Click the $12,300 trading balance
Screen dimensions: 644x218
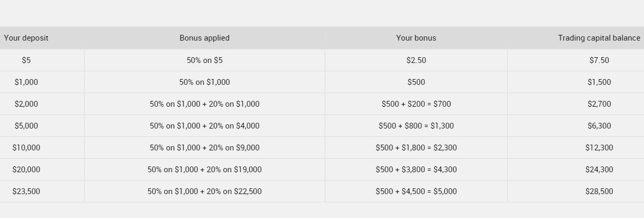(x=599, y=148)
